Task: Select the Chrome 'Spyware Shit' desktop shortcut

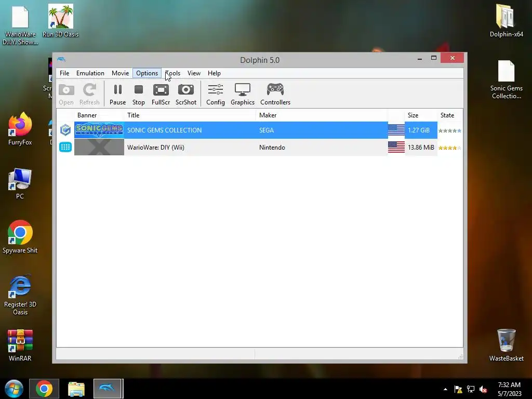Action: pos(20,237)
